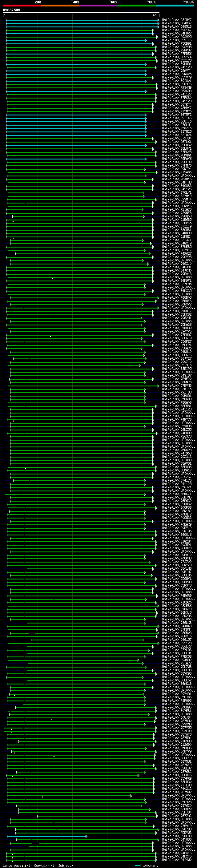This screenshot has height=868, width=197.
Task: Select the UniRef100_B4Q8B3 label
Action: coord(176,186)
